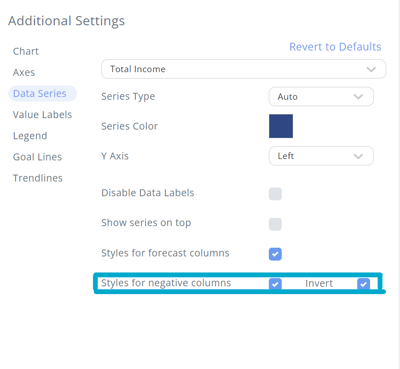Click the Styles for negative columns label
The width and height of the screenshot is (400, 369).
(x=166, y=283)
